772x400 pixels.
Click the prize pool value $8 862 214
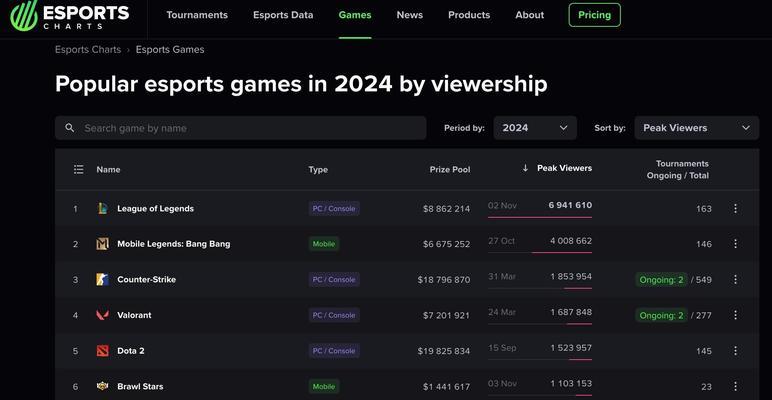[447, 209]
